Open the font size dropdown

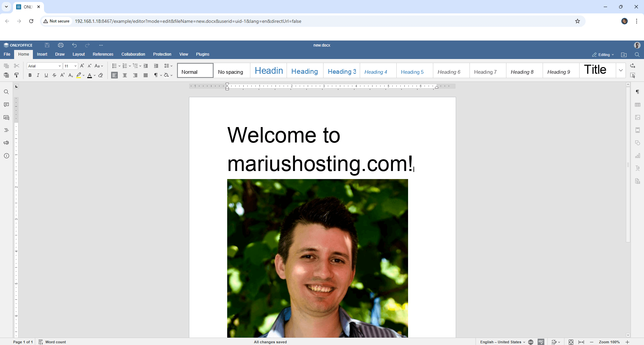(x=76, y=66)
